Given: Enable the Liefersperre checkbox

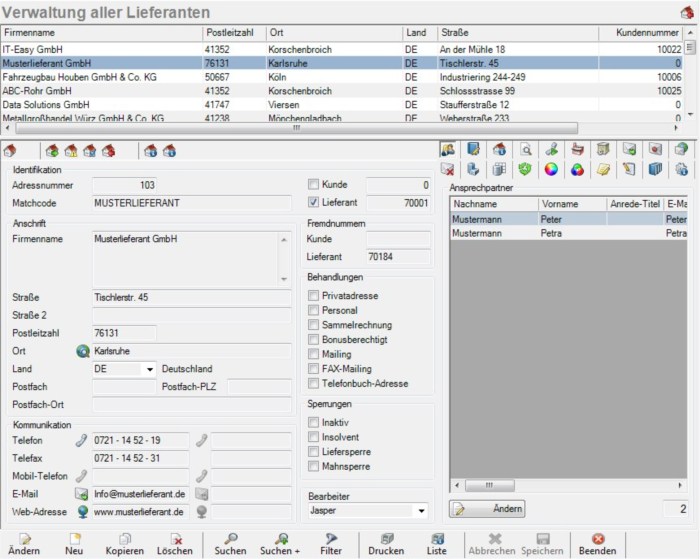Looking at the screenshot, I should click(x=313, y=451).
